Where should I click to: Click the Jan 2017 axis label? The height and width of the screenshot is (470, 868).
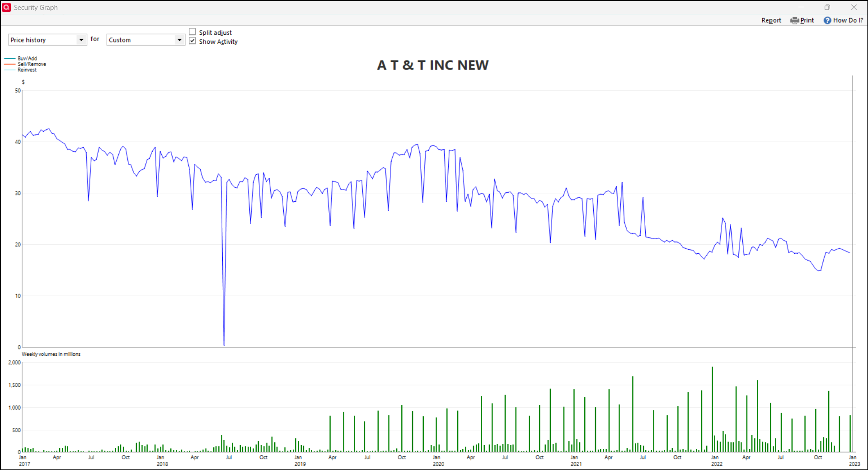click(24, 461)
